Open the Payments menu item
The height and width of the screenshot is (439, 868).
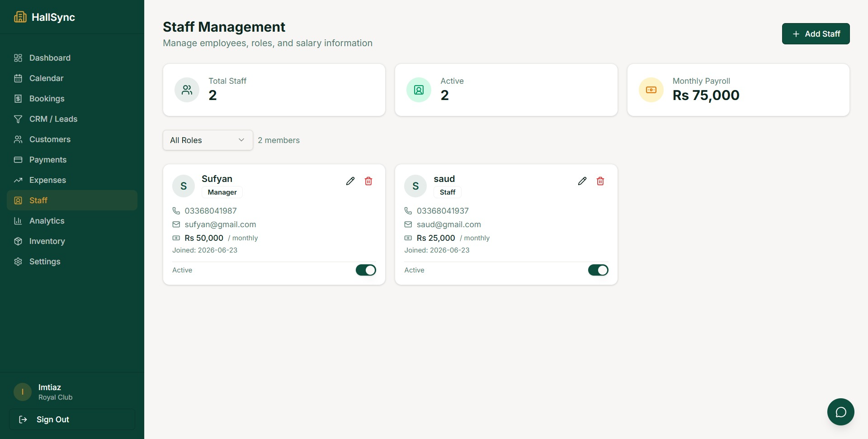[x=72, y=160]
